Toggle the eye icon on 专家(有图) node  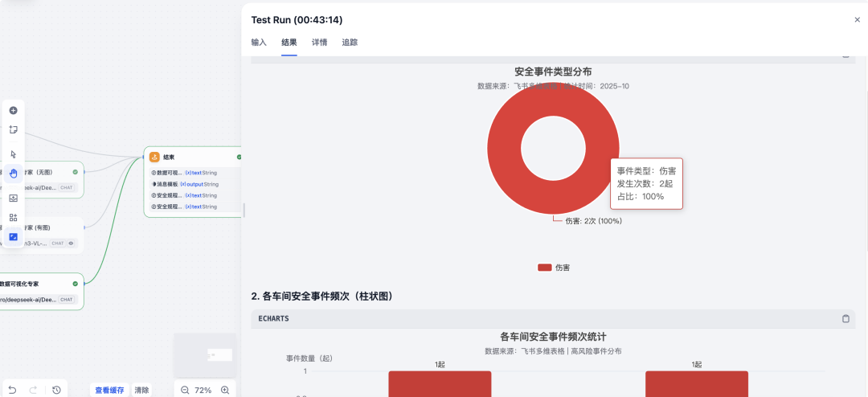click(x=71, y=243)
